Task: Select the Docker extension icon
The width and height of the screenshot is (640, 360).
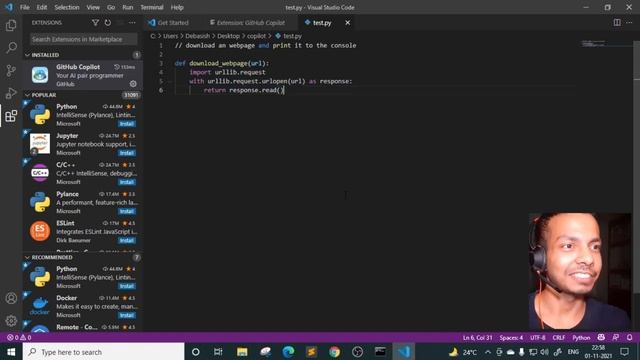Action: click(40, 306)
